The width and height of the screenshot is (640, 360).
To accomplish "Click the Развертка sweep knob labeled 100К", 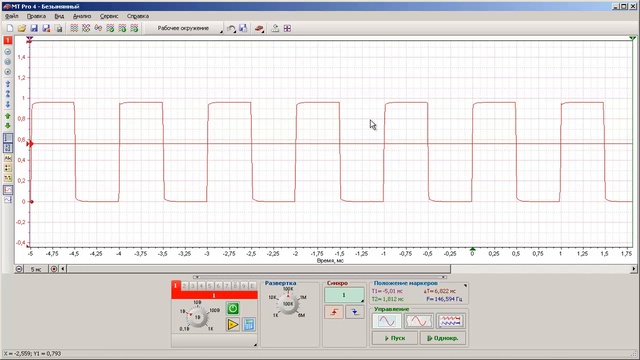I will [288, 304].
